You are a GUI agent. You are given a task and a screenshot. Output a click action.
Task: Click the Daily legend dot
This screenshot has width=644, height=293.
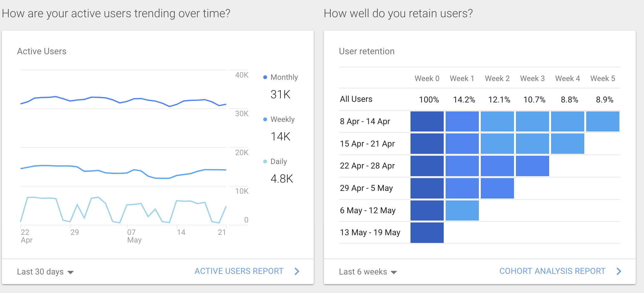pyautogui.click(x=265, y=162)
